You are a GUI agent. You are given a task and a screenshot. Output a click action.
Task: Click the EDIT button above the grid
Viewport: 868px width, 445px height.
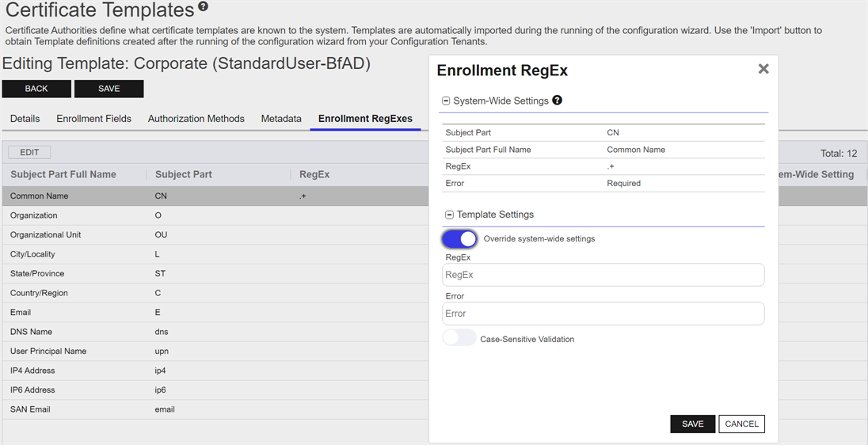tap(29, 152)
